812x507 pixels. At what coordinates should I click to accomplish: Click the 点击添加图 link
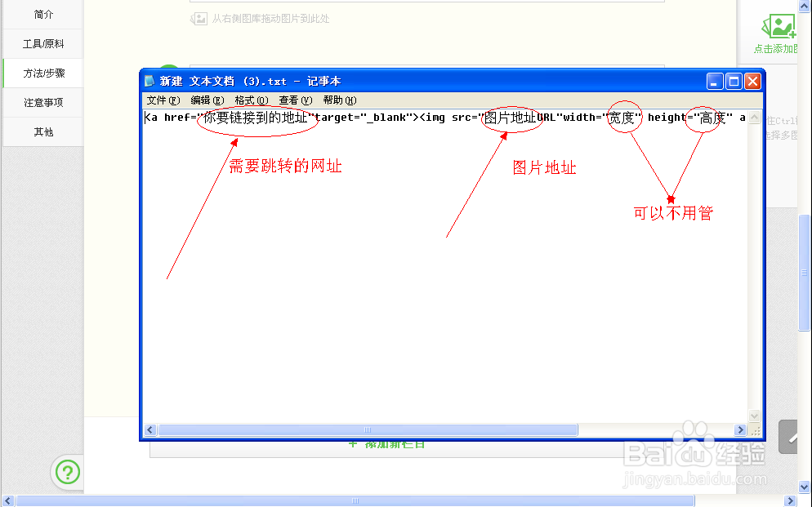coord(776,49)
